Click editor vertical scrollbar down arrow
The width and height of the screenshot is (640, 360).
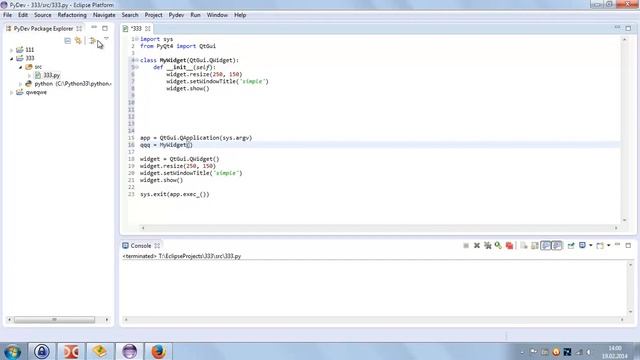624,220
